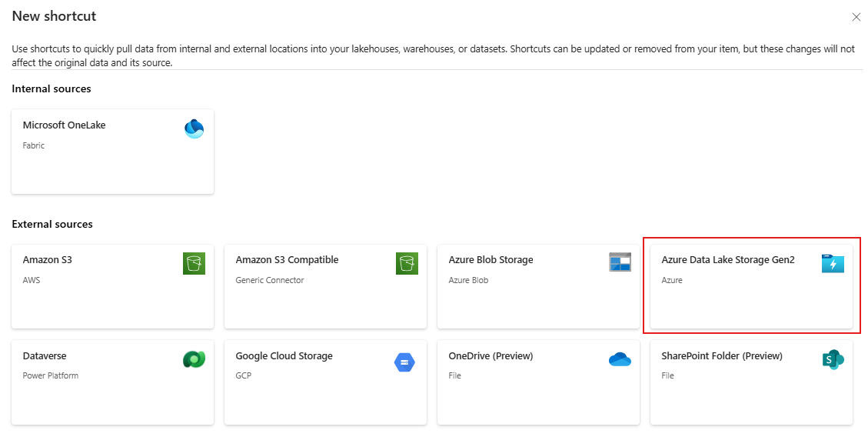The width and height of the screenshot is (868, 447).
Task: Click the "Azure" subtitle under Data Lake
Action: point(671,280)
